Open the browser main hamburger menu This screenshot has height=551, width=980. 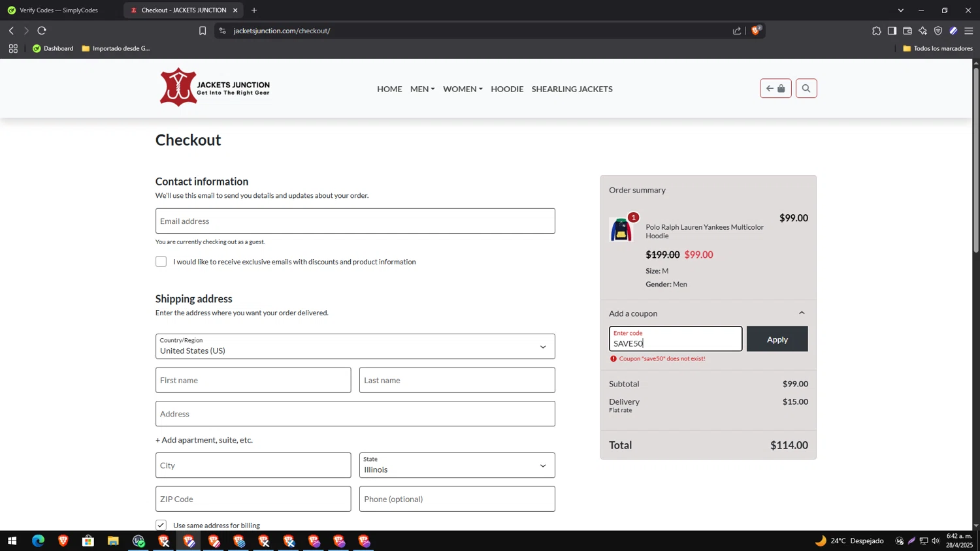click(x=969, y=31)
